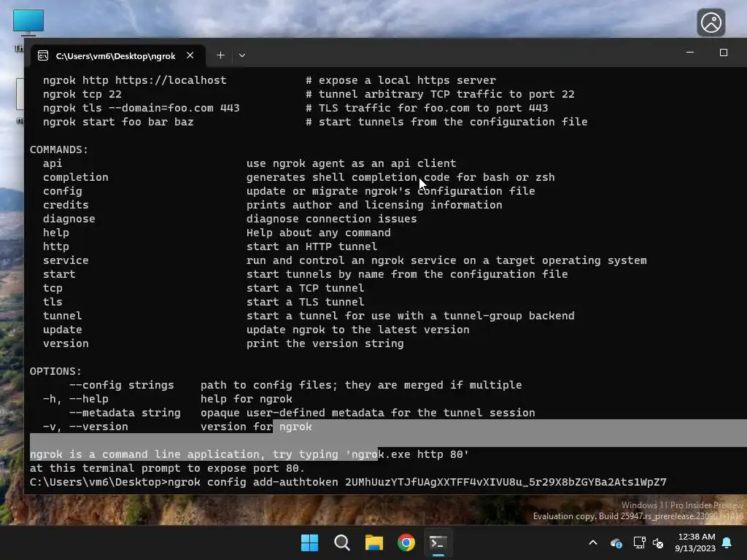Click 'ngrok tls --domain=foo.com 443' line
Image resolution: width=747 pixels, height=560 pixels.
(x=141, y=108)
